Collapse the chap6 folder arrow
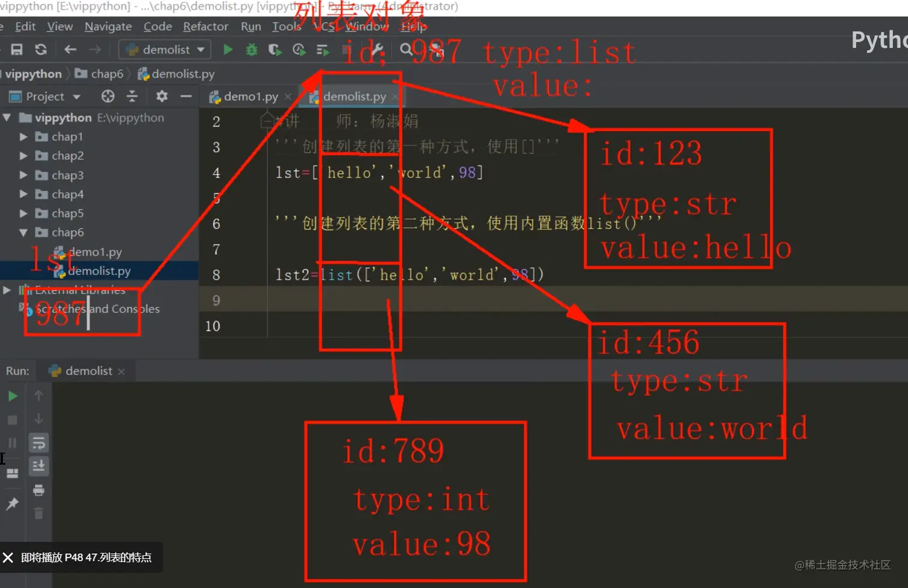Viewport: 908px width, 588px height. [x=23, y=232]
